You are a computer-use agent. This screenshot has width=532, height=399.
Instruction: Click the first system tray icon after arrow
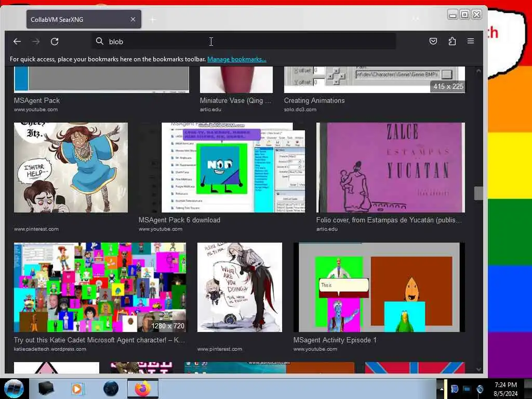pyautogui.click(x=454, y=389)
